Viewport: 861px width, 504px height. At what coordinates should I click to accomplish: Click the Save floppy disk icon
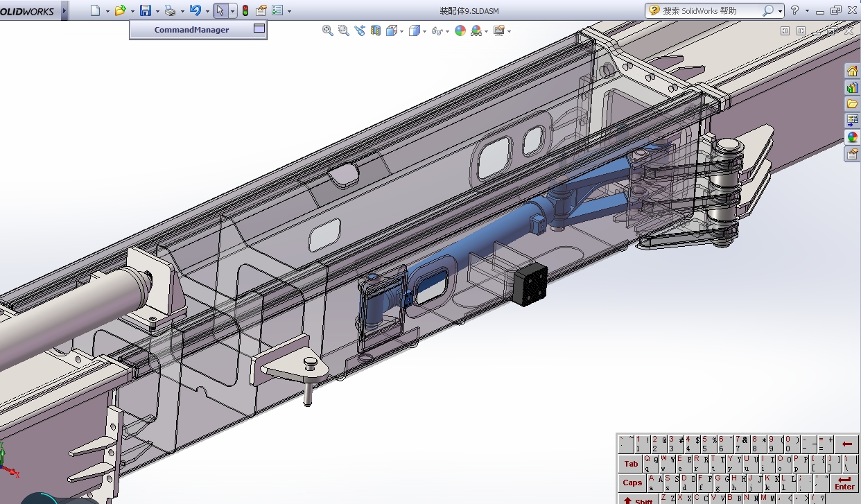tap(146, 10)
